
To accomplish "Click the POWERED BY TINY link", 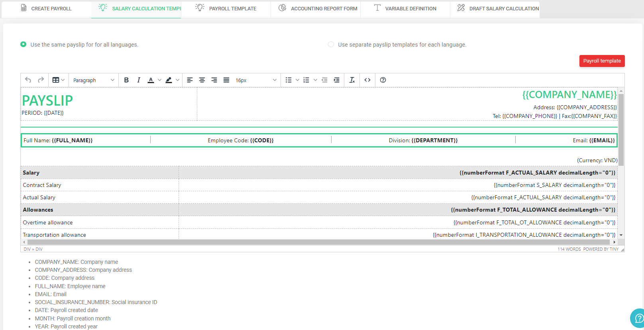I will (601, 249).
